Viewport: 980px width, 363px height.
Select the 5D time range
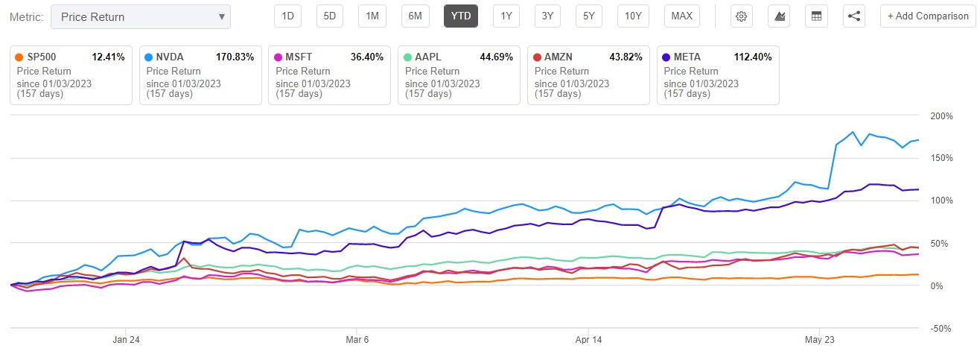(330, 16)
